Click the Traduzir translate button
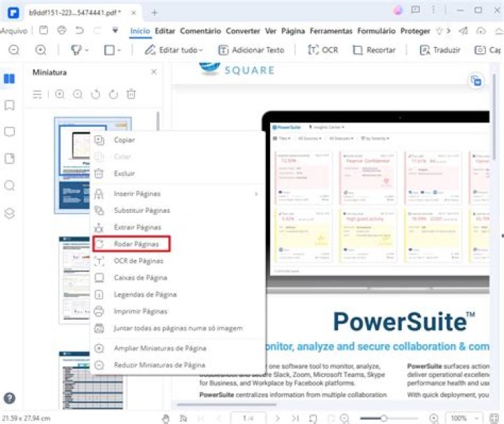 (x=440, y=50)
